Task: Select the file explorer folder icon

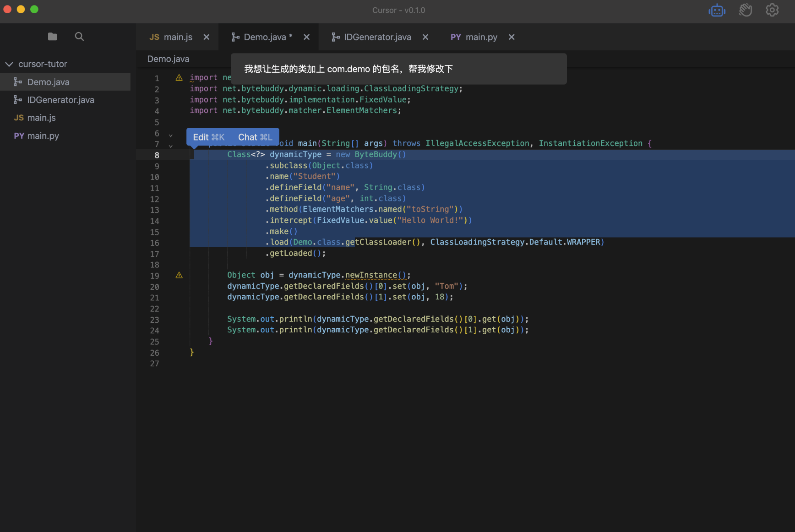Action: tap(53, 37)
